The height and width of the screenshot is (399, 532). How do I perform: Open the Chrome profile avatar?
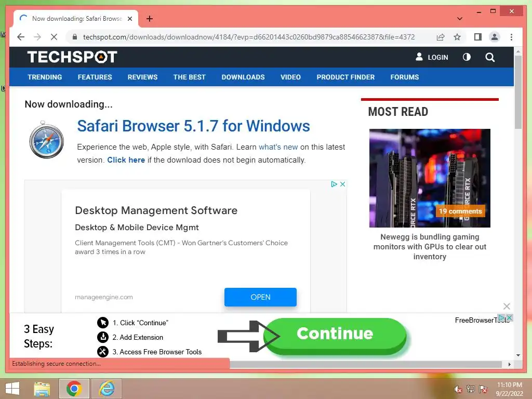(495, 37)
